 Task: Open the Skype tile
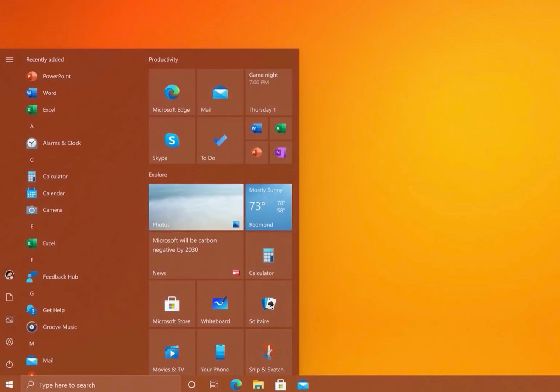[x=171, y=140]
